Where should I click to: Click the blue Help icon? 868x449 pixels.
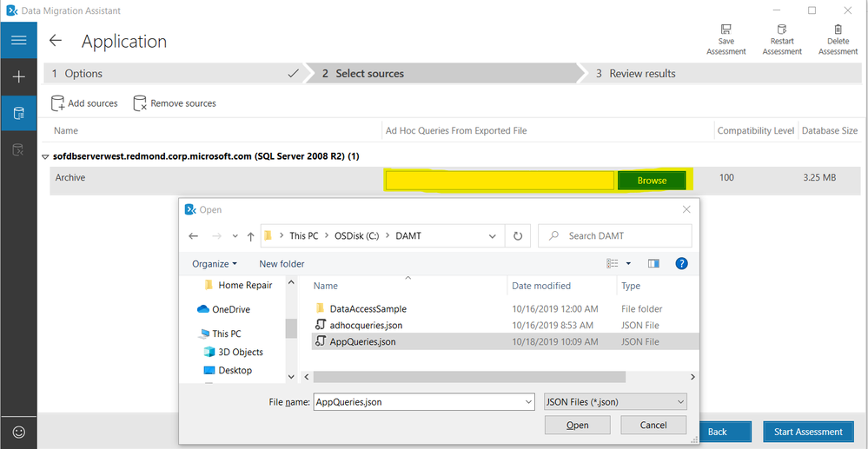(x=681, y=263)
